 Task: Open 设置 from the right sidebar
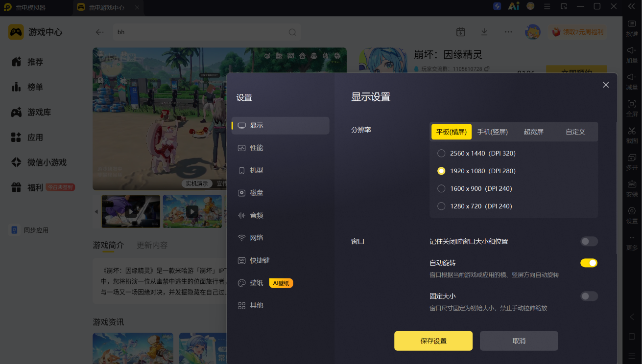tap(632, 211)
